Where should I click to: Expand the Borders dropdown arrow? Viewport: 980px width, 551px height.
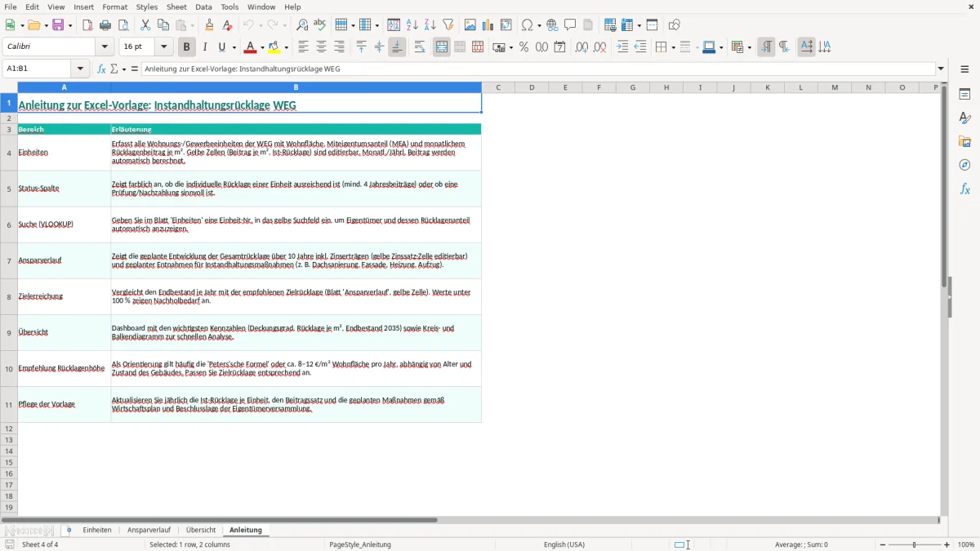pos(672,47)
